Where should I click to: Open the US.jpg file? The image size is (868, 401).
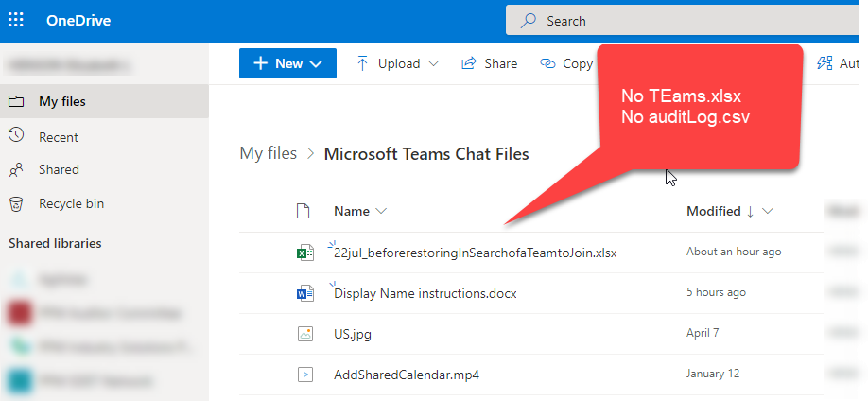point(353,335)
